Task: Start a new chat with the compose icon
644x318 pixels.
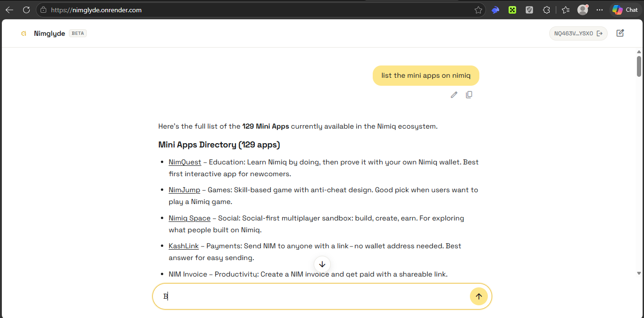Action: point(620,33)
